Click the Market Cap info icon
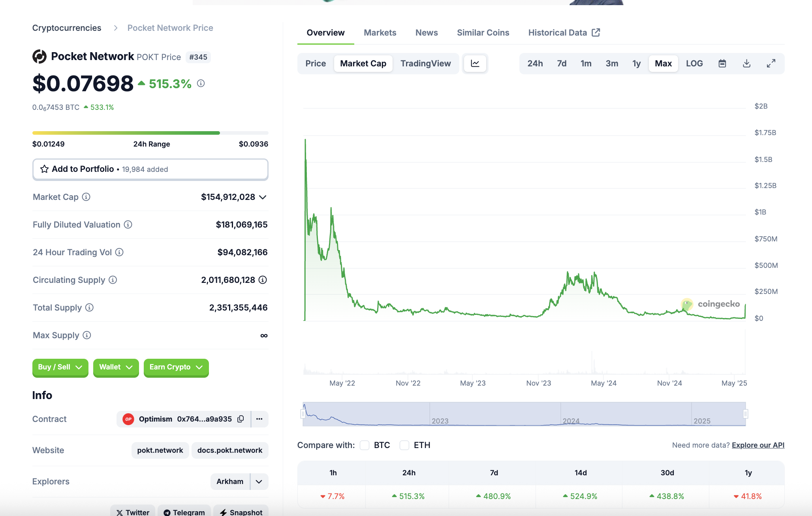 click(86, 197)
